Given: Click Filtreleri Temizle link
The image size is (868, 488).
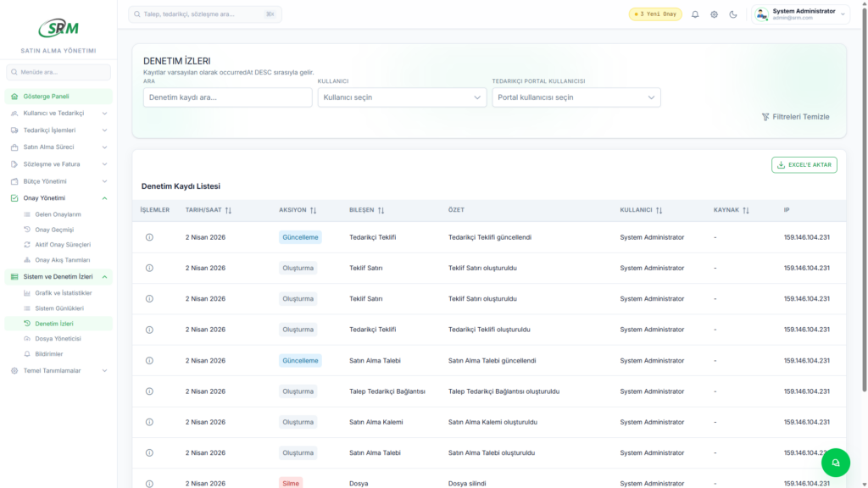Looking at the screenshot, I should point(795,117).
